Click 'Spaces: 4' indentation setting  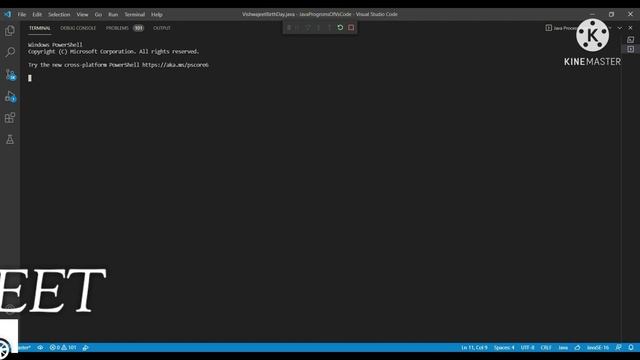click(504, 347)
